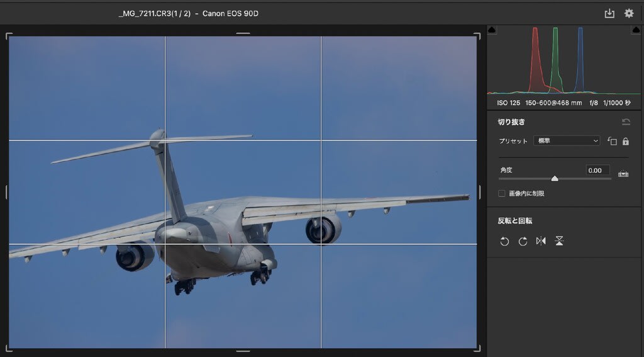Viewport: 644px width, 357px height.
Task: Click the プリセット label
Action: 513,141
